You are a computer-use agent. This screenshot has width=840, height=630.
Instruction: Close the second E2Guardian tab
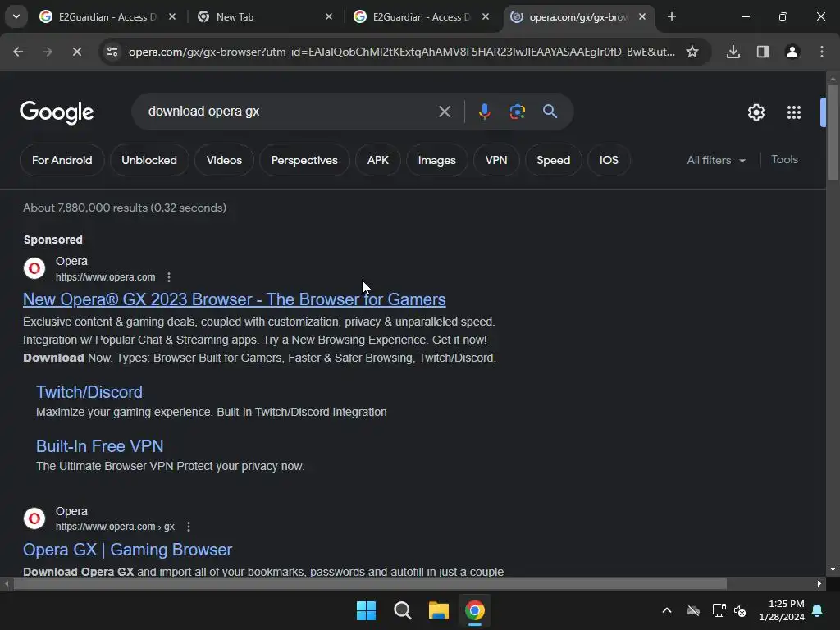pyautogui.click(x=486, y=16)
